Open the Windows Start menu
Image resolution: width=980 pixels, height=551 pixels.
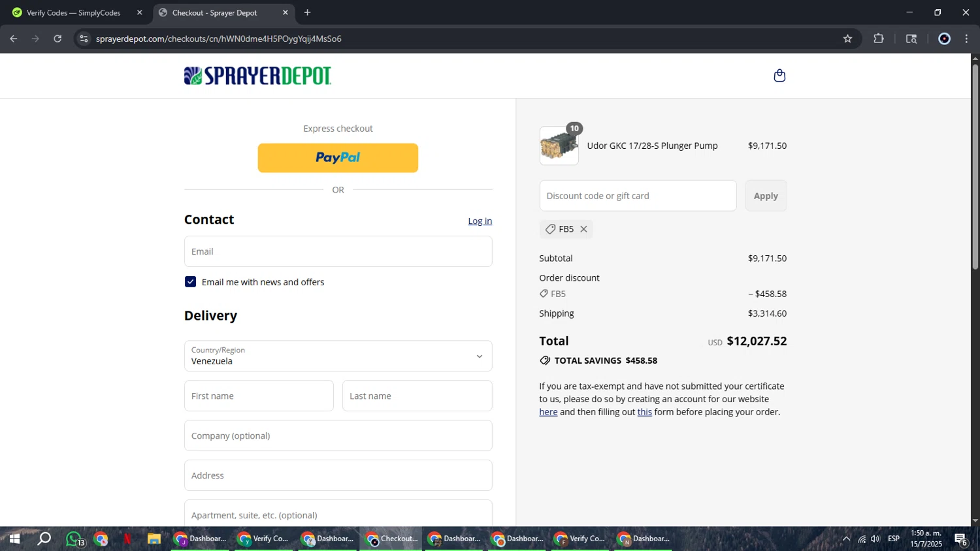tap(14, 539)
